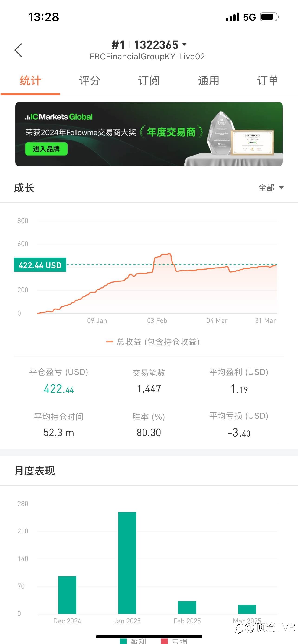Viewport: 298px width, 644px height.
Task: Tap the IC Markets Global logo
Action: point(59,117)
